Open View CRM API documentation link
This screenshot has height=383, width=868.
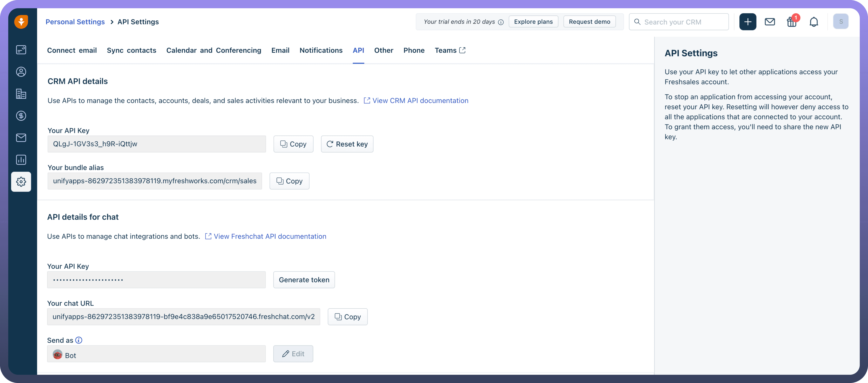click(x=420, y=100)
